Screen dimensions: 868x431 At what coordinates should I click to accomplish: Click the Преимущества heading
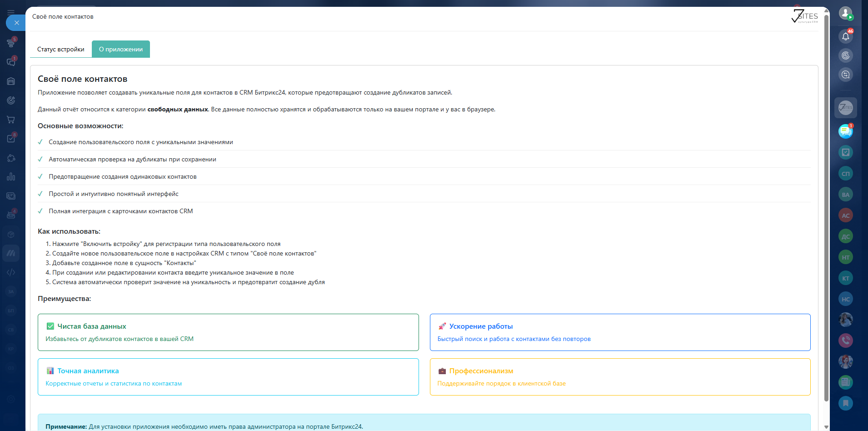64,298
